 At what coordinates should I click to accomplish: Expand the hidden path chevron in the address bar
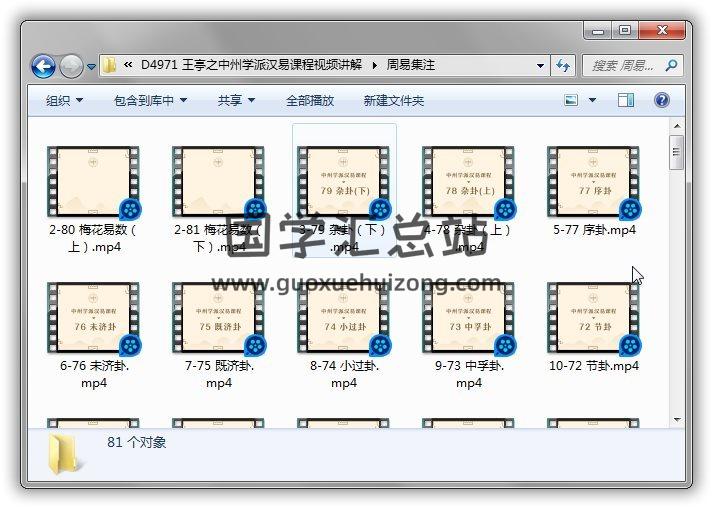pyautogui.click(x=128, y=65)
